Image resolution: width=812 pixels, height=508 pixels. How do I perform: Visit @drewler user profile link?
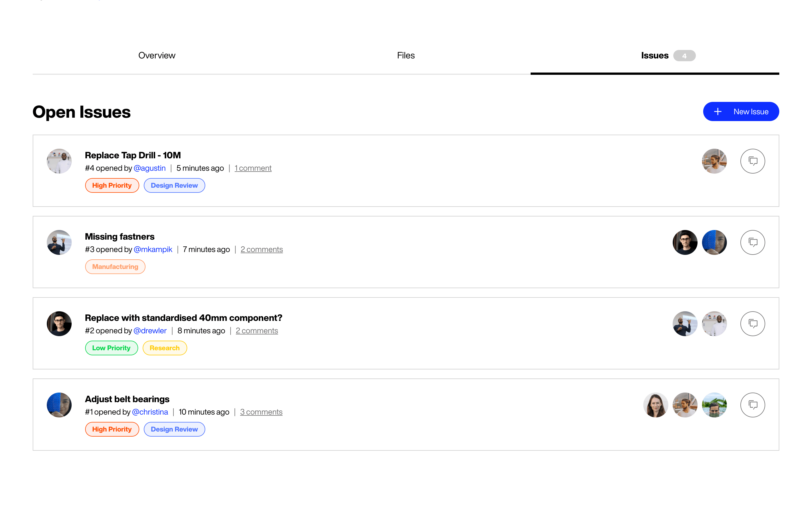tap(150, 330)
